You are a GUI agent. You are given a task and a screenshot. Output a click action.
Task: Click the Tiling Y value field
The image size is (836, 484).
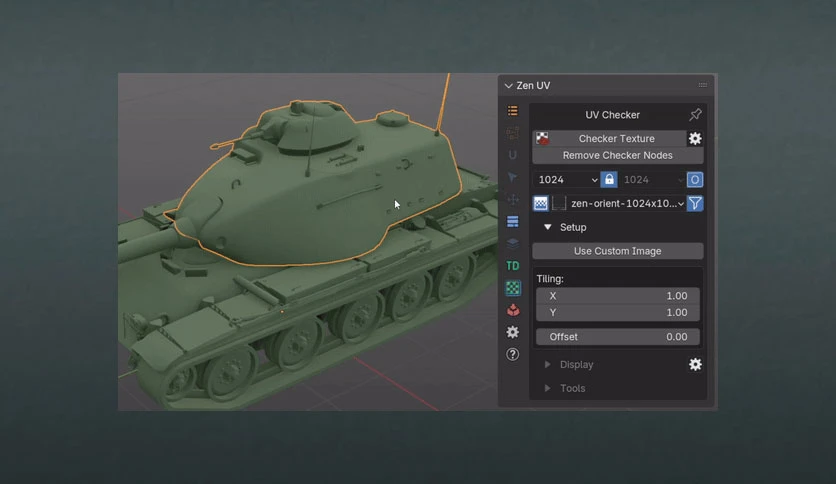coord(617,312)
